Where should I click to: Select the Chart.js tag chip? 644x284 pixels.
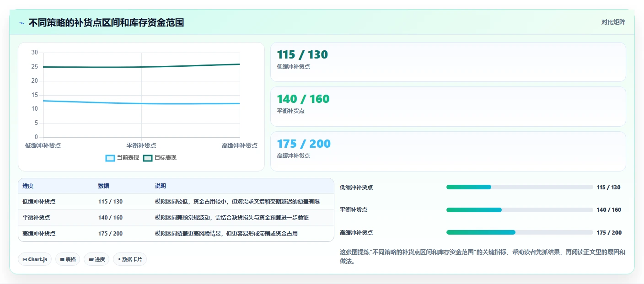pos(35,259)
